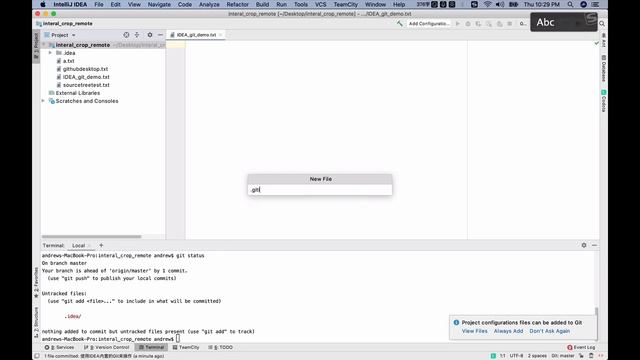Switch to IDEA_git_demo.txt editor tab

[x=196, y=35]
